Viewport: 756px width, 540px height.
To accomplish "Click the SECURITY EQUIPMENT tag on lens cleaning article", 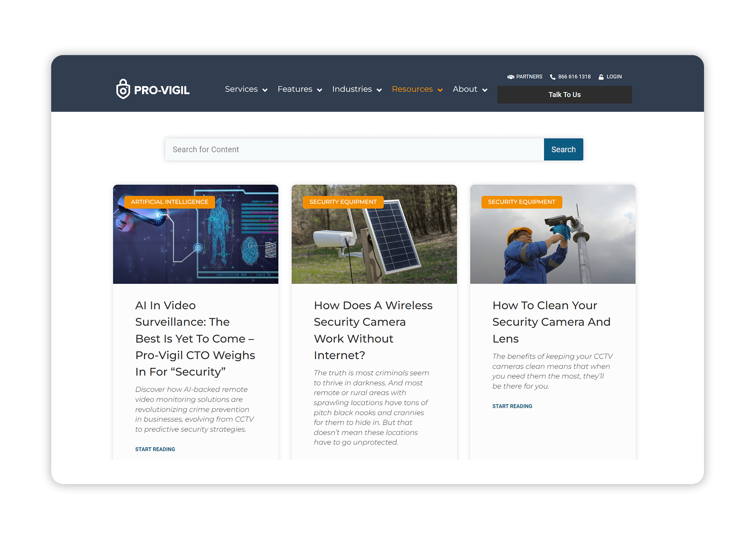I will [521, 202].
